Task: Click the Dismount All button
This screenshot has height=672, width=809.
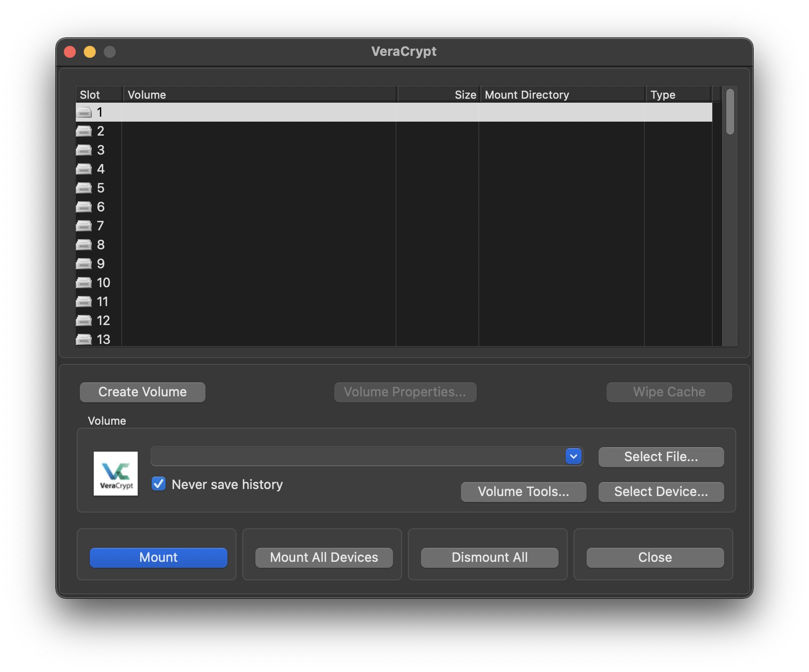Action: [x=490, y=557]
